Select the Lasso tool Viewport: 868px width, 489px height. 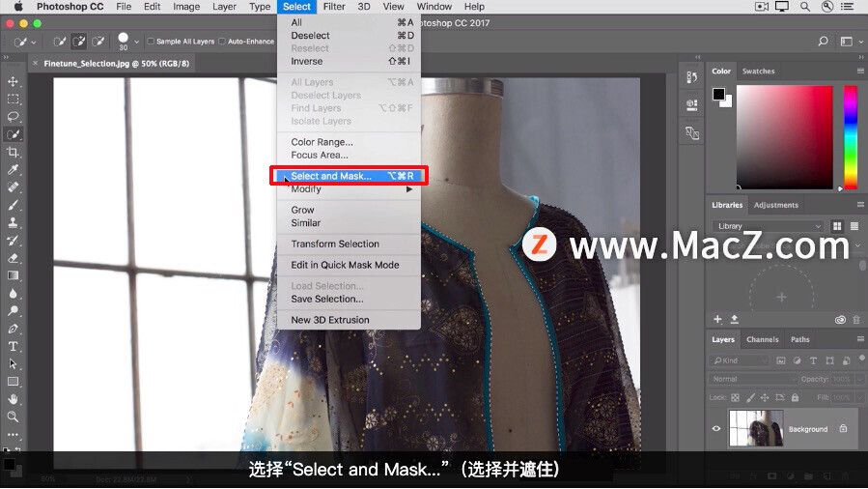tap(13, 117)
